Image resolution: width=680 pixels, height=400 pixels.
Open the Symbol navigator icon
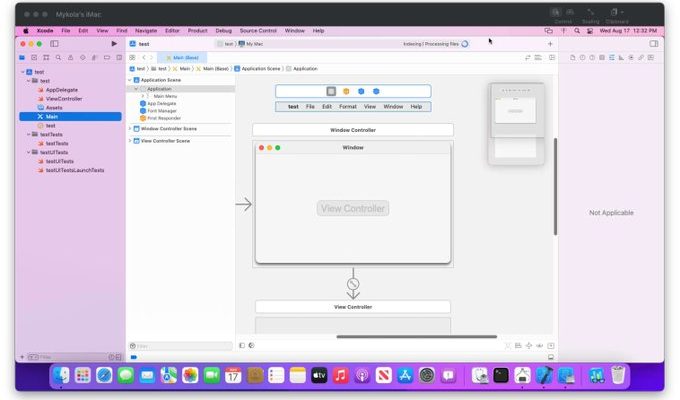[46, 58]
